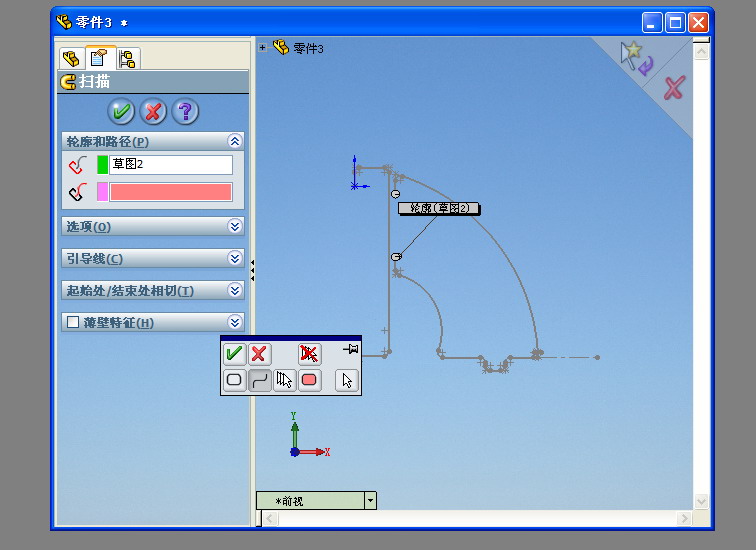Switch to the FeatureManager design tree tab
The height and width of the screenshot is (550, 756).
[x=71, y=59]
